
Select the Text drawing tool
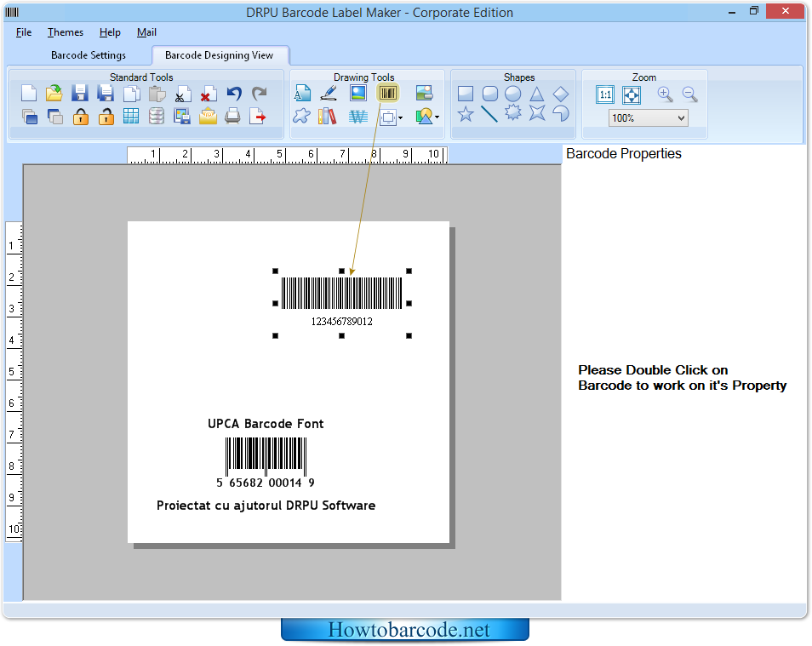(302, 94)
